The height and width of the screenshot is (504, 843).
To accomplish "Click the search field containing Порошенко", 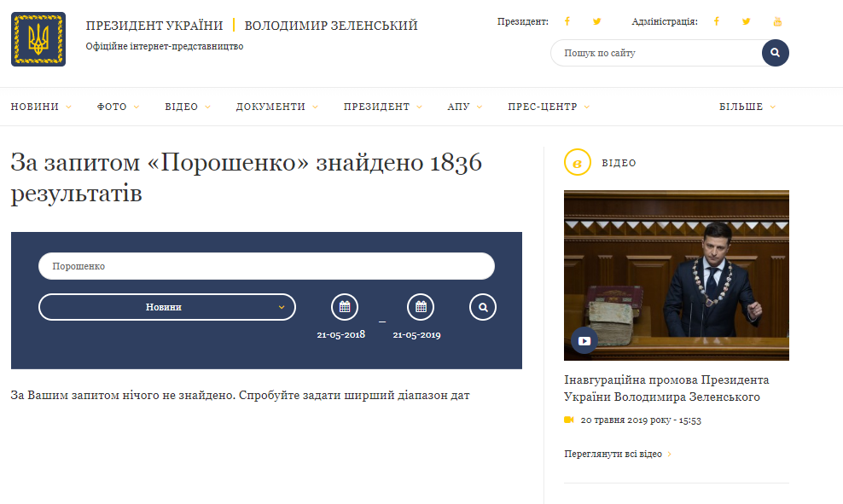I will coord(266,266).
